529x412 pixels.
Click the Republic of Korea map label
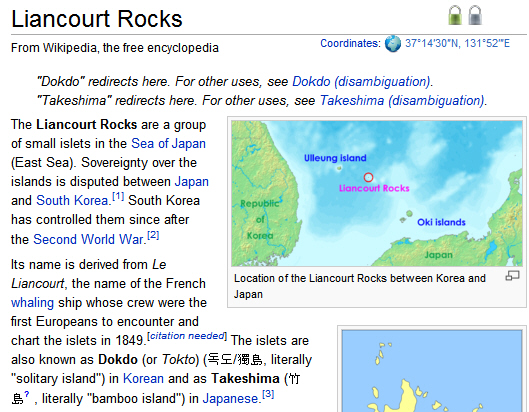tap(259, 219)
